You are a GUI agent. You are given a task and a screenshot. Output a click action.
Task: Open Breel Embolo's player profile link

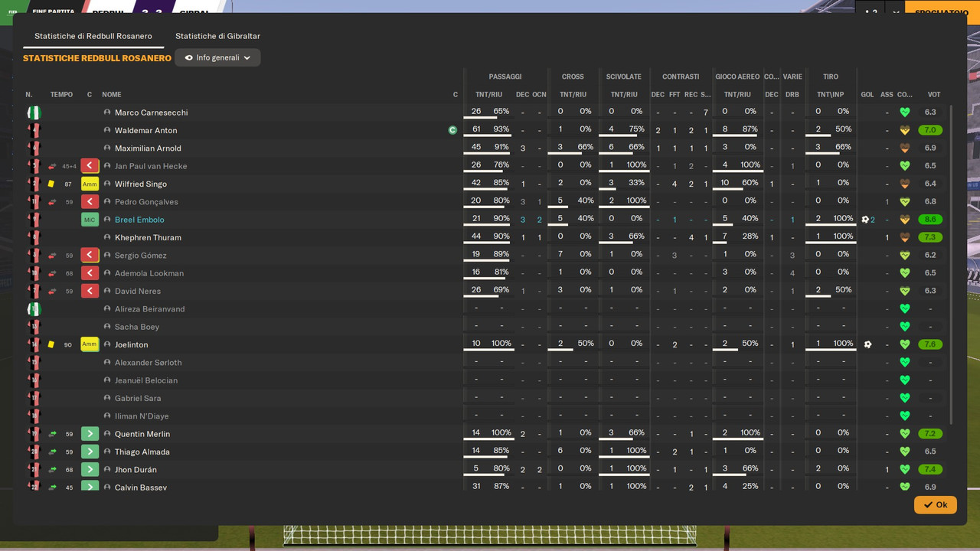[139, 220]
